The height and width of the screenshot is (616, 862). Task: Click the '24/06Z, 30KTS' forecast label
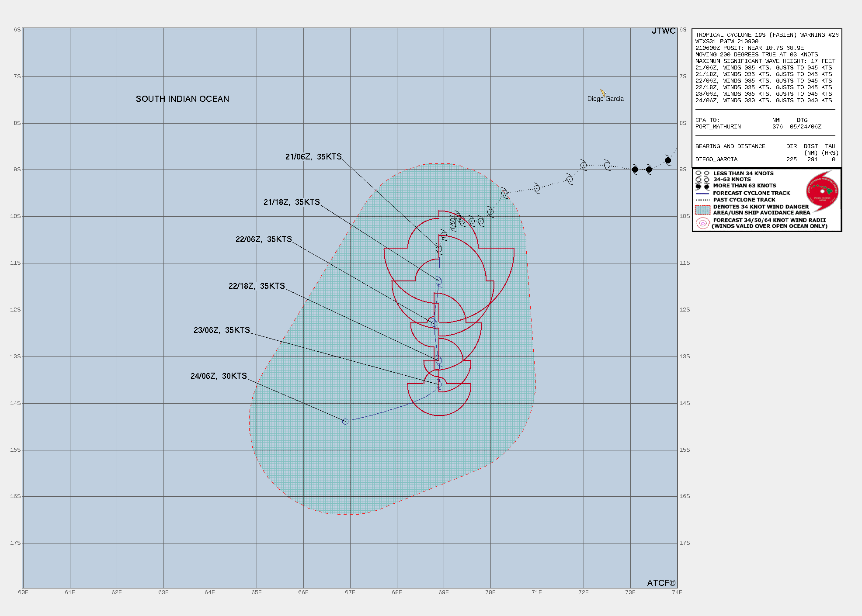pyautogui.click(x=219, y=376)
